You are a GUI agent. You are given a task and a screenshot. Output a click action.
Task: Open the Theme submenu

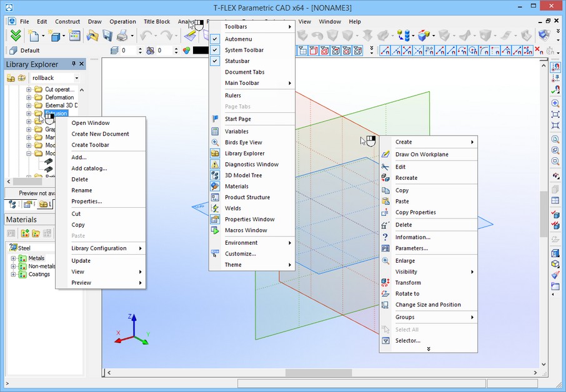(x=252, y=265)
